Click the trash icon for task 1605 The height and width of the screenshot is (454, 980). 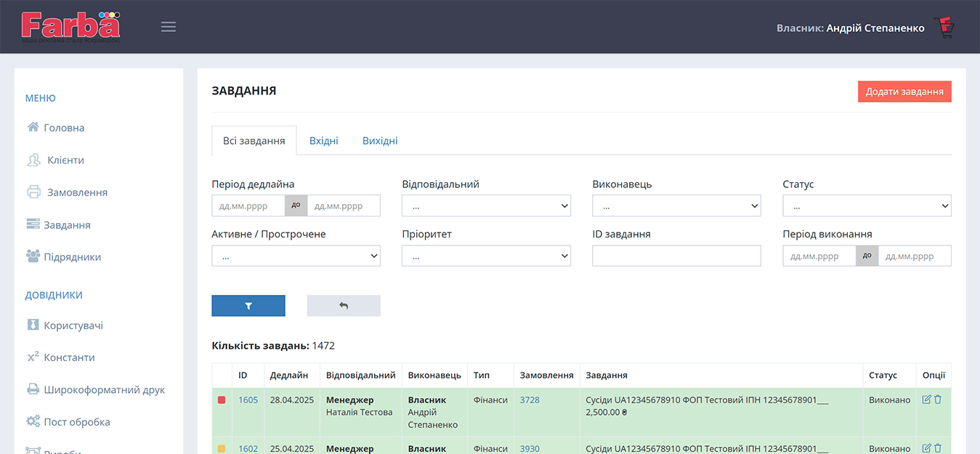pos(938,400)
